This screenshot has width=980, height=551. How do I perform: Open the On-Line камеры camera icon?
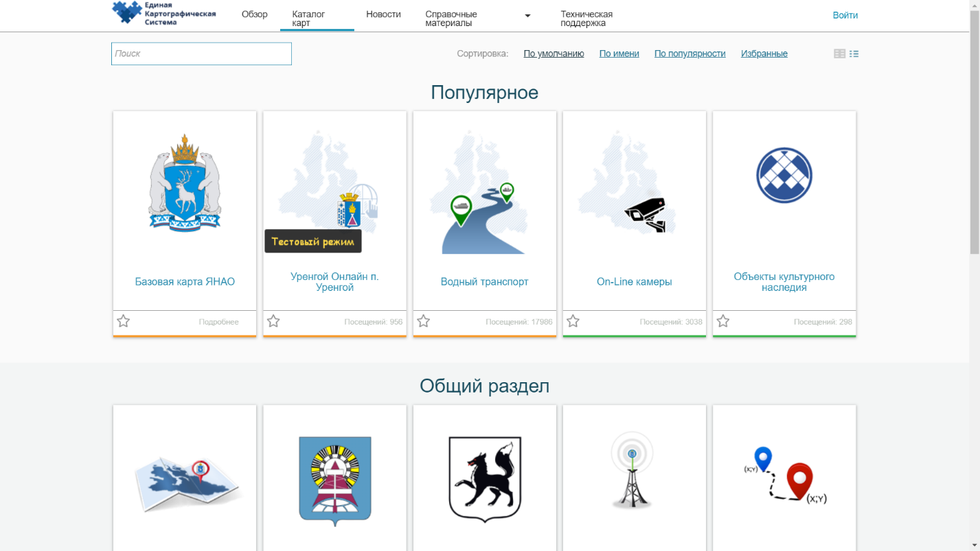click(646, 215)
